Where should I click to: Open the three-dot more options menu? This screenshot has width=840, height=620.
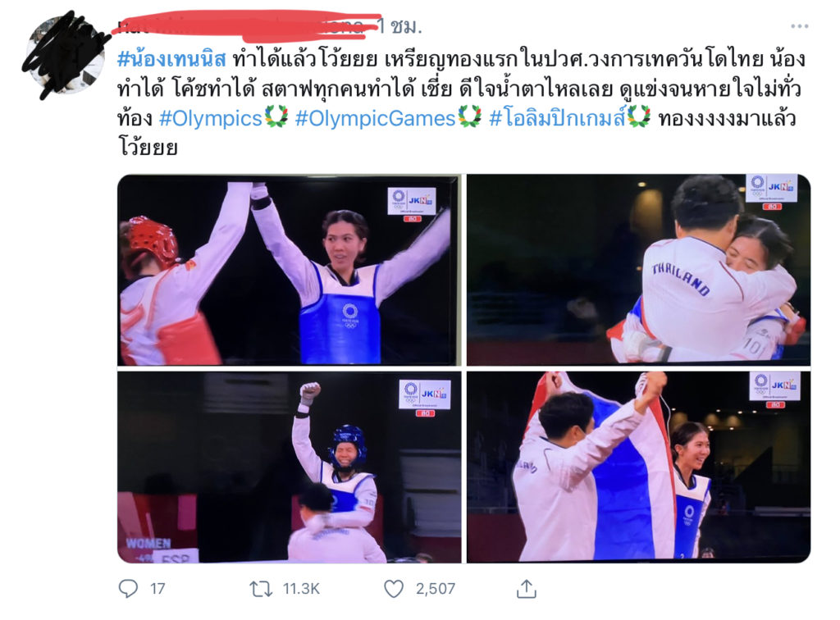tap(799, 25)
